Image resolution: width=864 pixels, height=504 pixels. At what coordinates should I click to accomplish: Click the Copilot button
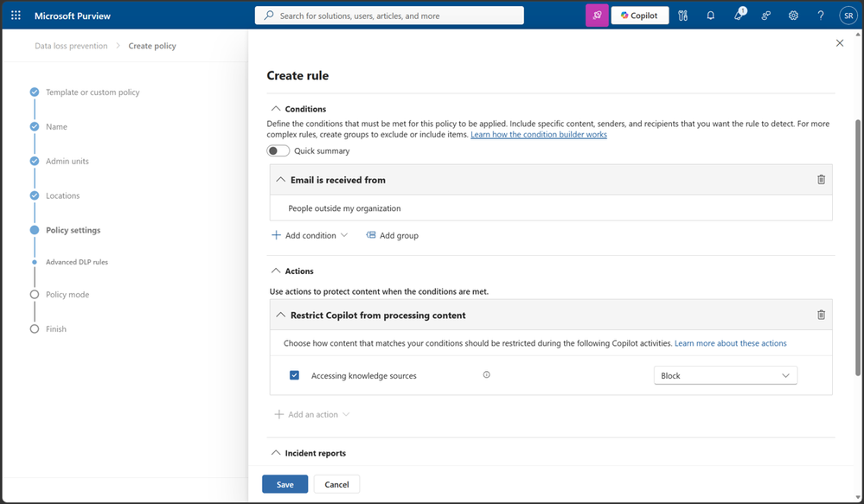point(640,16)
